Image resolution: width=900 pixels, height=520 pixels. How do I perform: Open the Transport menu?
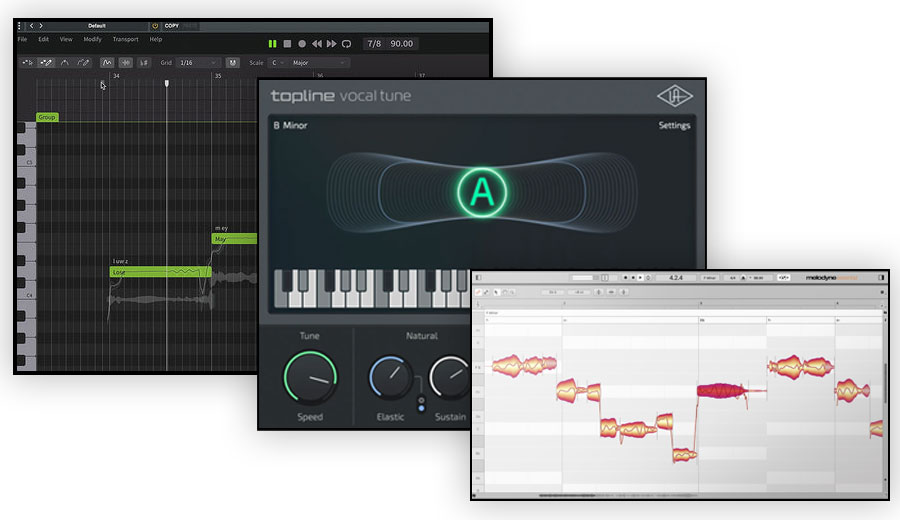pyautogui.click(x=125, y=39)
